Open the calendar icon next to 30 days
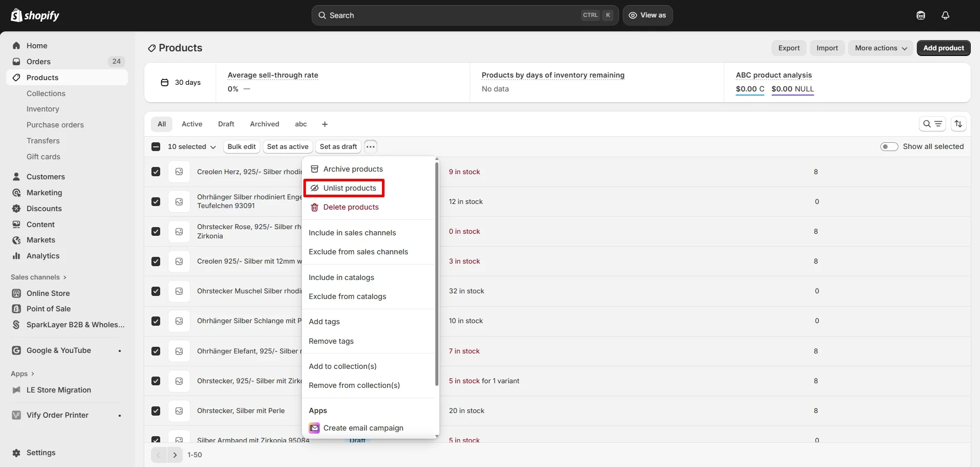 point(165,82)
